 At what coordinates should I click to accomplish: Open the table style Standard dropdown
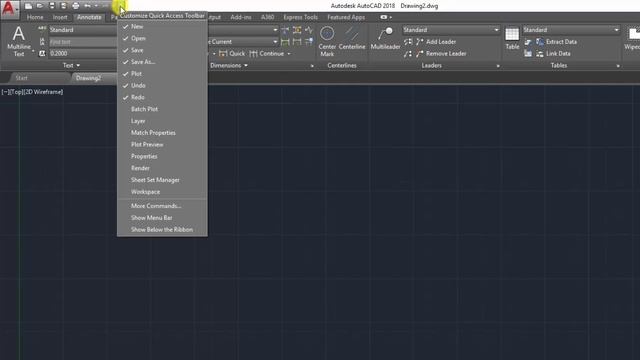571,30
